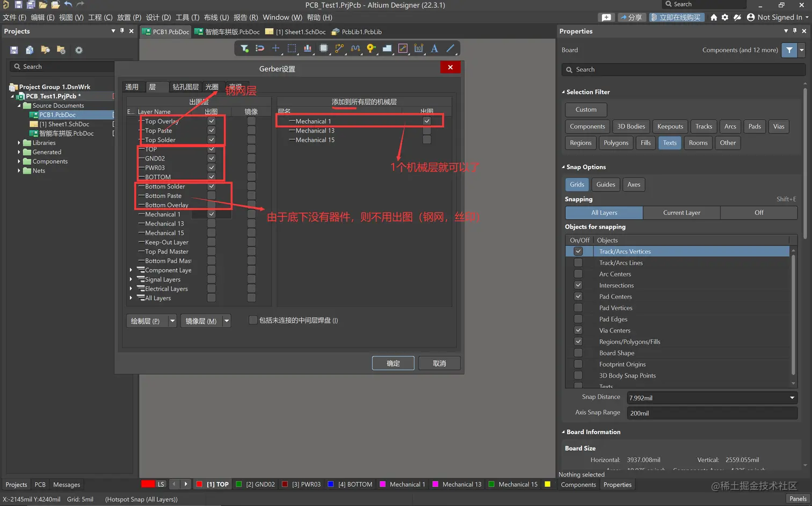Image resolution: width=812 pixels, height=506 pixels.
Task: Click Search field in Properties panel
Action: pos(683,69)
